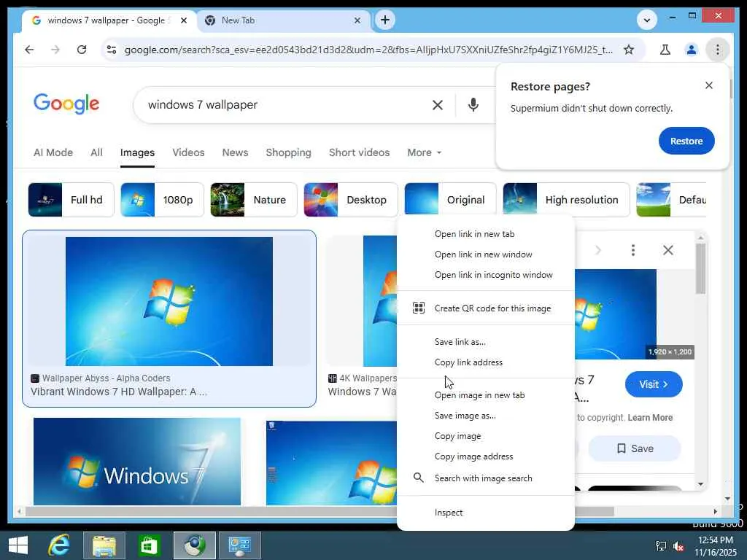Open the Windows Store taskbar icon
This screenshot has height=560, width=747.
point(149,545)
